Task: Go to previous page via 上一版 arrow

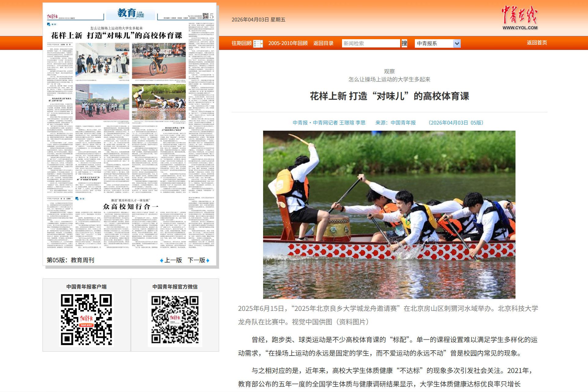Action: pyautogui.click(x=171, y=260)
